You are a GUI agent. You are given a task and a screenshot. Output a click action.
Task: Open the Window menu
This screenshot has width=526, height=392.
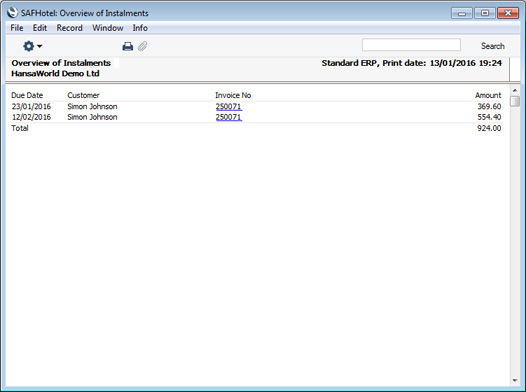(x=108, y=28)
